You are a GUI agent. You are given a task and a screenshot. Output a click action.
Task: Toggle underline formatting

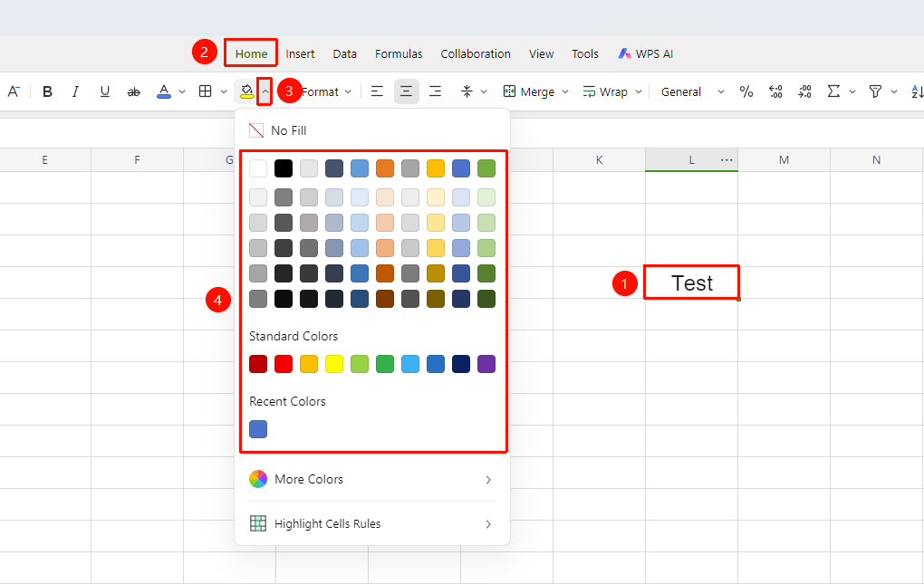click(x=105, y=91)
